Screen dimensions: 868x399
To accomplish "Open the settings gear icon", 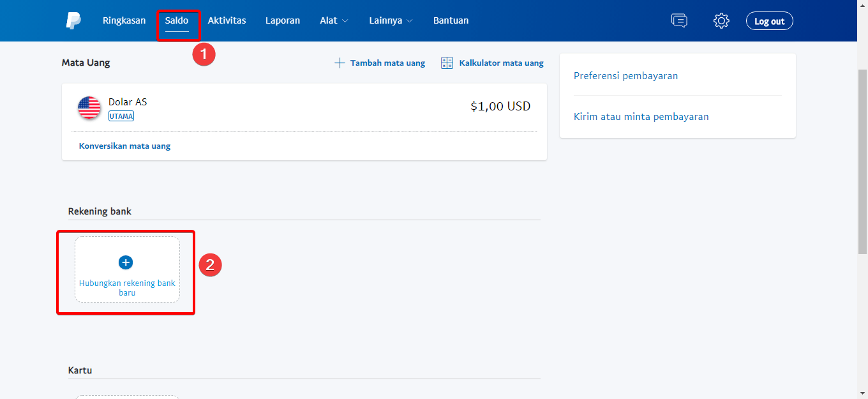I will pyautogui.click(x=721, y=20).
